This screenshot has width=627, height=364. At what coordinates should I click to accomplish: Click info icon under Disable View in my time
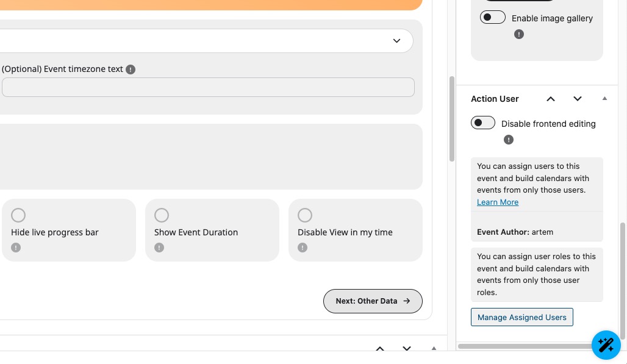coord(303,248)
